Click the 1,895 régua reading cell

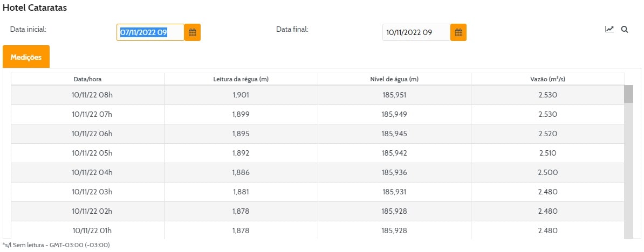coord(241,134)
